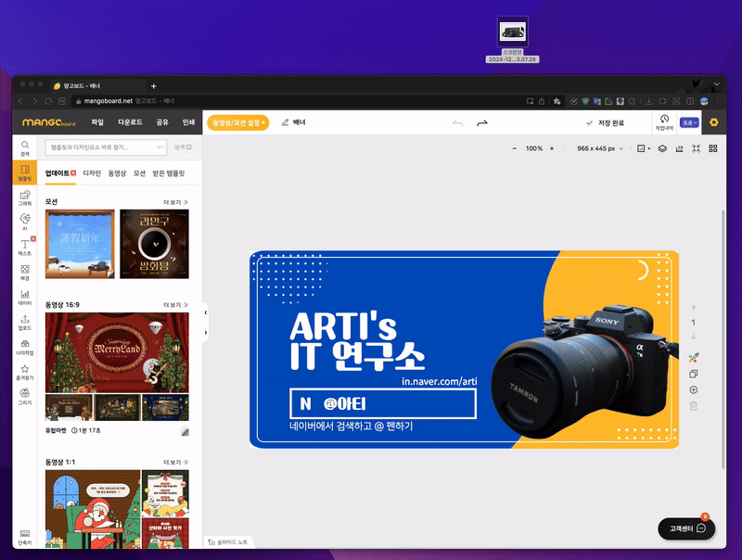
Task: Move slide up with the up arrow
Action: pos(693,308)
